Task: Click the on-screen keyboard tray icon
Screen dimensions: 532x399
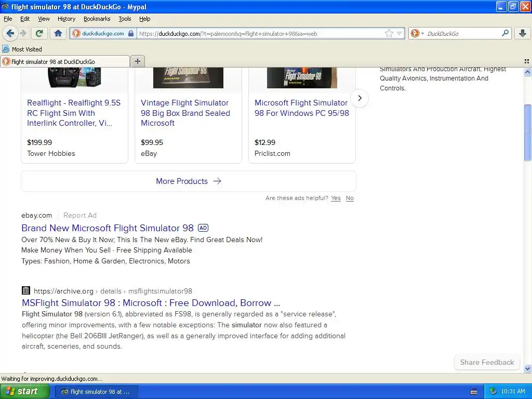Action: coord(474,392)
